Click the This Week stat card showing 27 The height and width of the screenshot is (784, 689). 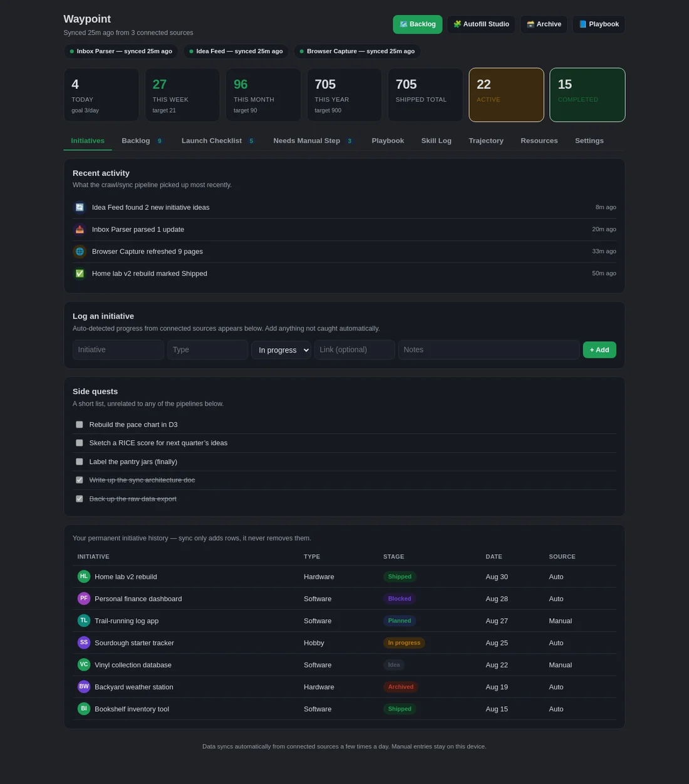[182, 95]
